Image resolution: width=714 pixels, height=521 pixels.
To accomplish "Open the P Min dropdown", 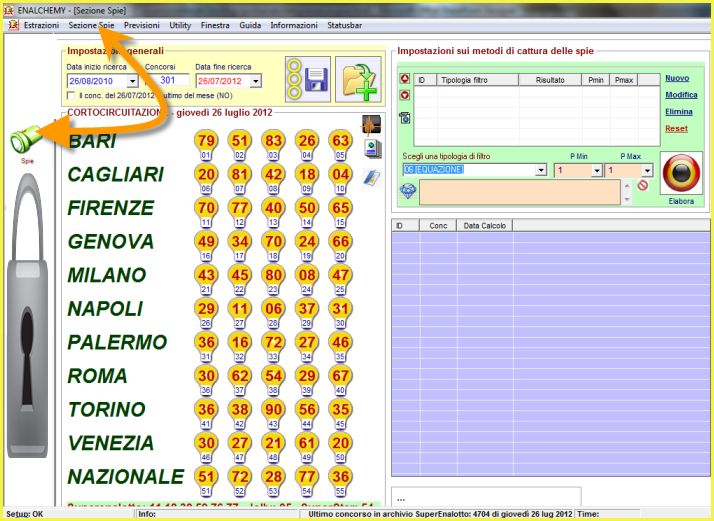I will click(597, 170).
